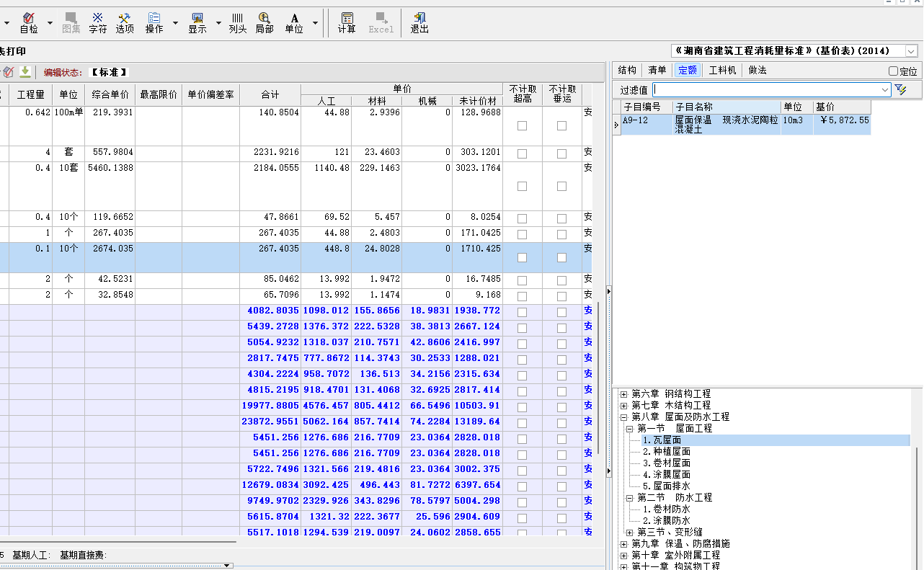The image size is (924, 570).
Task: Select tree item 3.卷材屋面
Action: point(667,463)
